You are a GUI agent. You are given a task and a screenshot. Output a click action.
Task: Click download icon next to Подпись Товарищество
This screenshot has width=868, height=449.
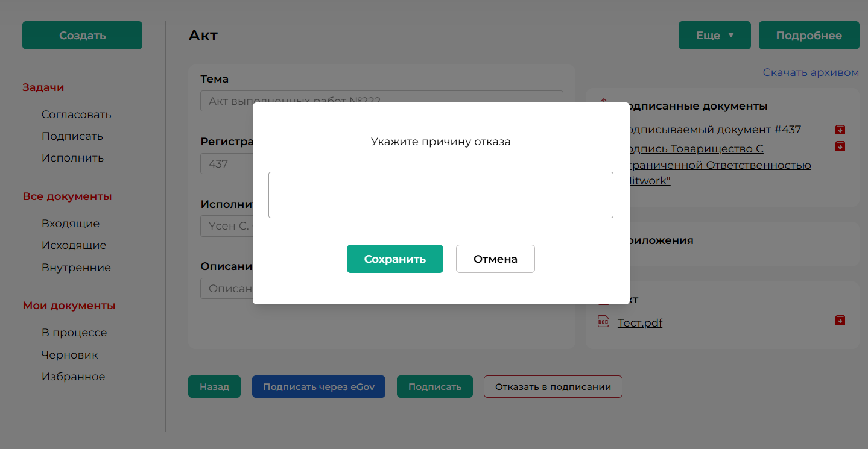[840, 146]
